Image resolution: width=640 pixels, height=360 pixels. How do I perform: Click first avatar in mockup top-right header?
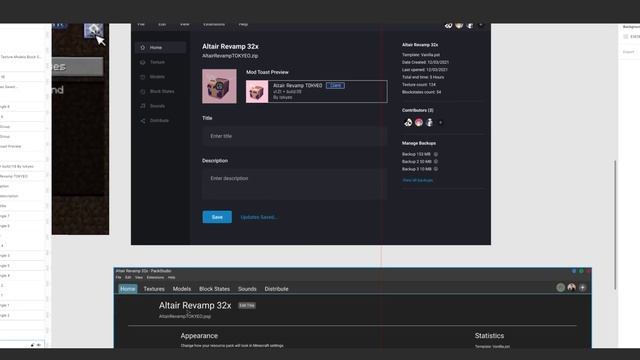[449, 25]
